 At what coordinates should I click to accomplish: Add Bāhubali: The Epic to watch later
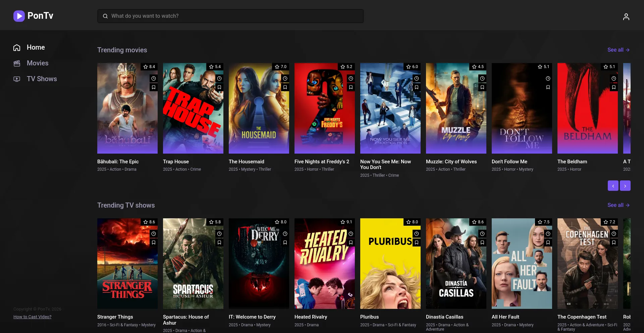click(154, 78)
